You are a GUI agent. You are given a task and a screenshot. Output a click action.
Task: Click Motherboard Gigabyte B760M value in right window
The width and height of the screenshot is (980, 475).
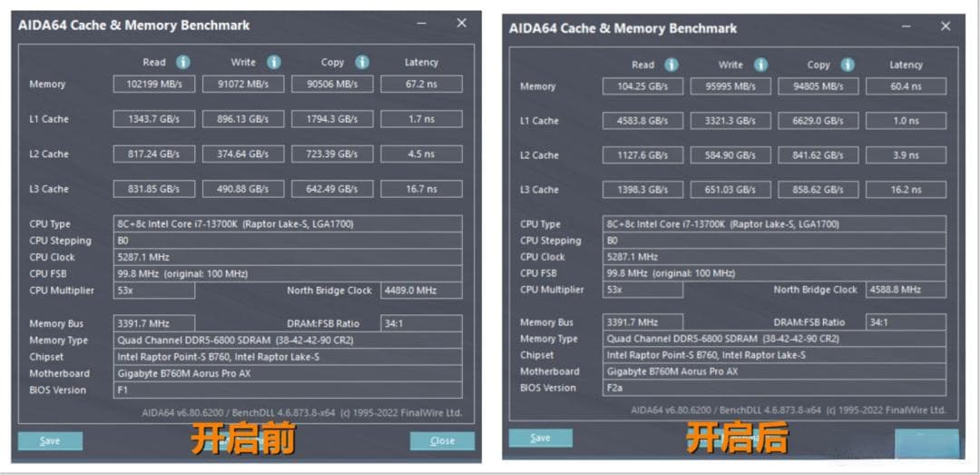coord(774,371)
